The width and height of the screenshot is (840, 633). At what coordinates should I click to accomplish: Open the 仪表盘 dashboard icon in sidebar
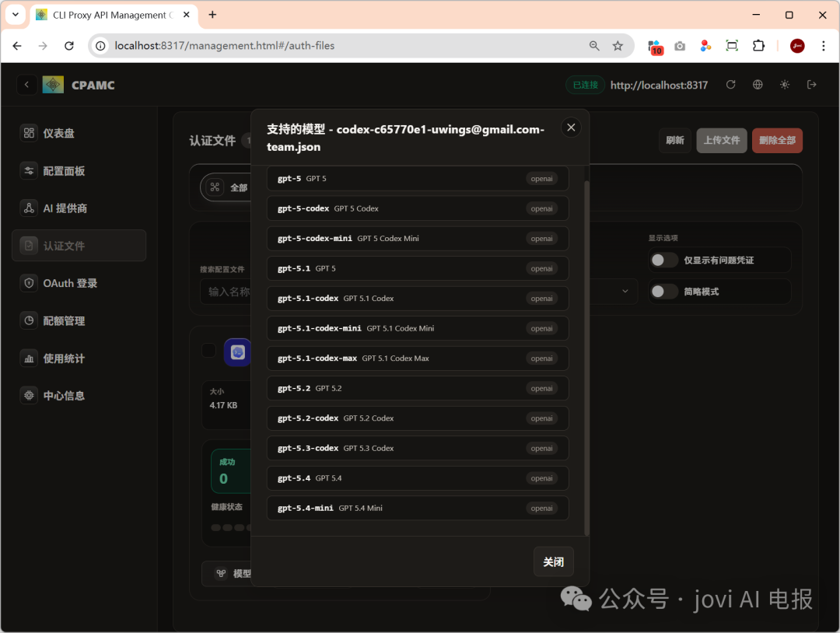point(29,133)
